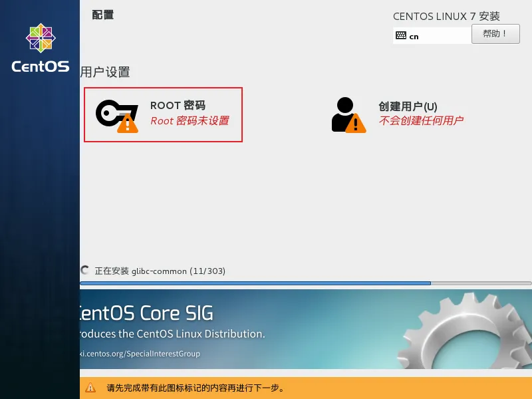The height and width of the screenshot is (399, 532).
Task: Click 'Root 密码未设置' warning text
Action: click(190, 121)
